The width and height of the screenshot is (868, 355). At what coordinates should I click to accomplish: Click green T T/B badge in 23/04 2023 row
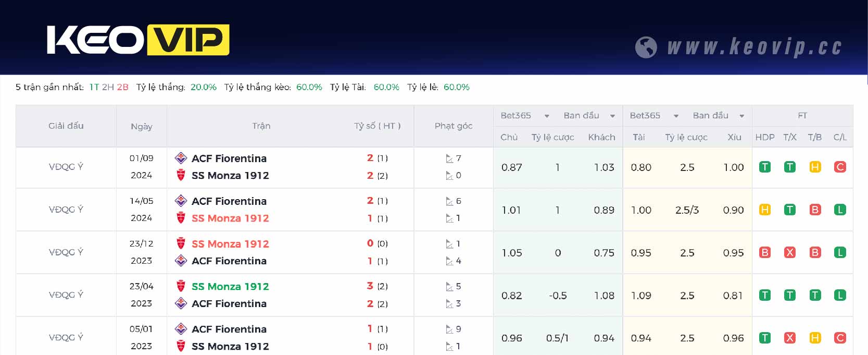[815, 296]
